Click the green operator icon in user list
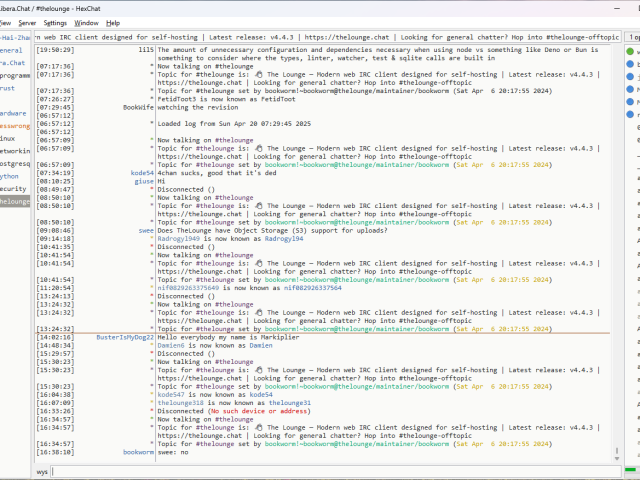The height and width of the screenshot is (480, 640). point(630,51)
